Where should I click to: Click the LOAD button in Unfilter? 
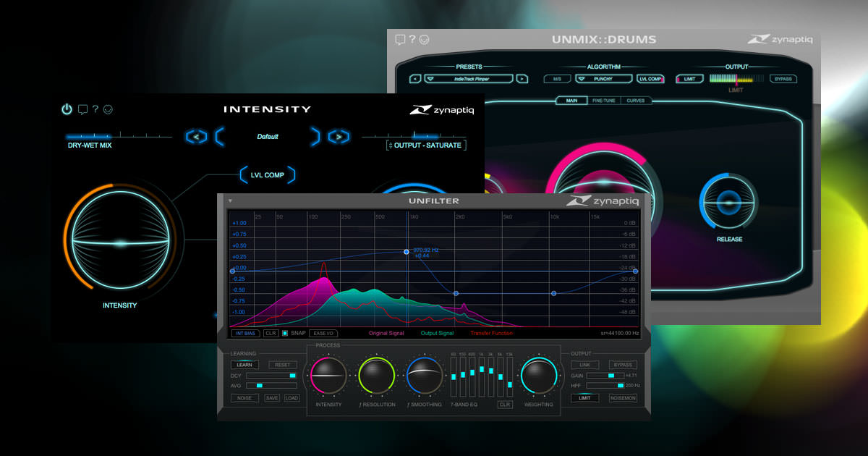coord(292,398)
